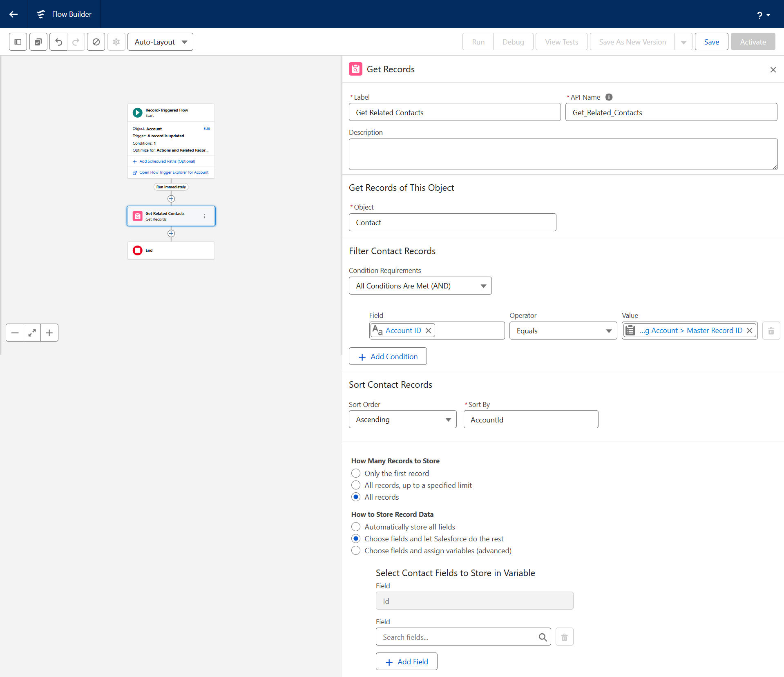
Task: Click the Account > Master Record ID pill
Action: tap(690, 331)
